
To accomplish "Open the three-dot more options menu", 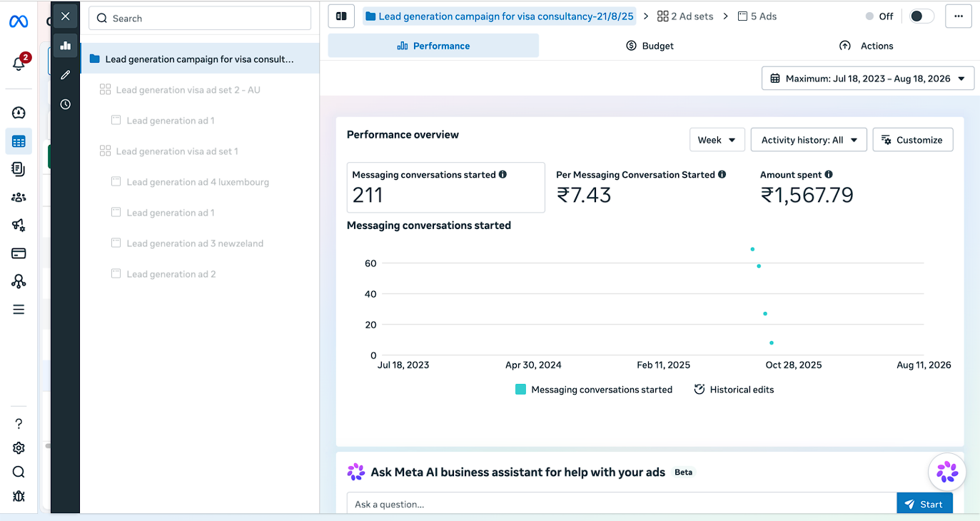I will tap(959, 16).
